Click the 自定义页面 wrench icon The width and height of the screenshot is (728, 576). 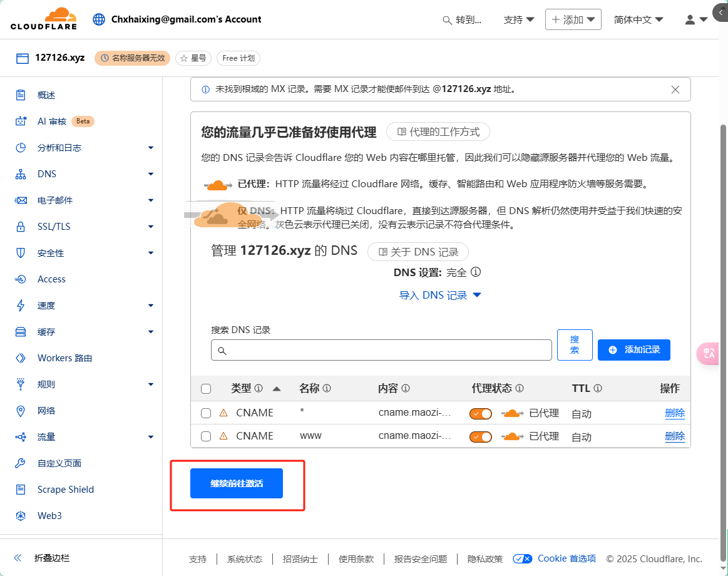pos(21,463)
